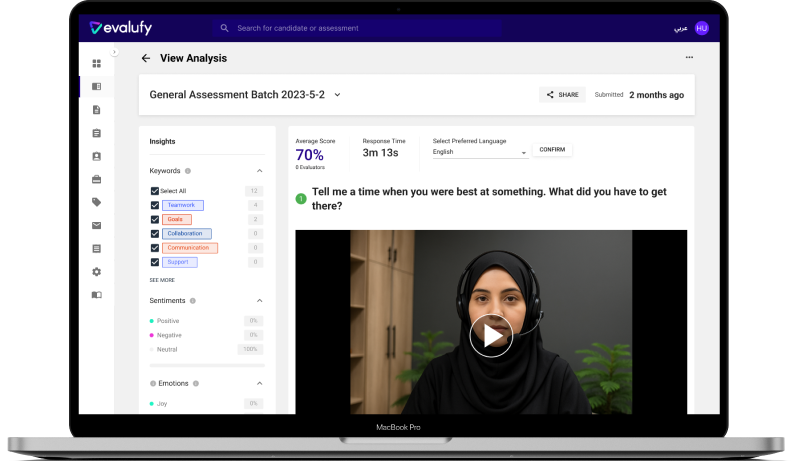Click the HU user avatar
The height and width of the screenshot is (463, 792).
point(702,28)
